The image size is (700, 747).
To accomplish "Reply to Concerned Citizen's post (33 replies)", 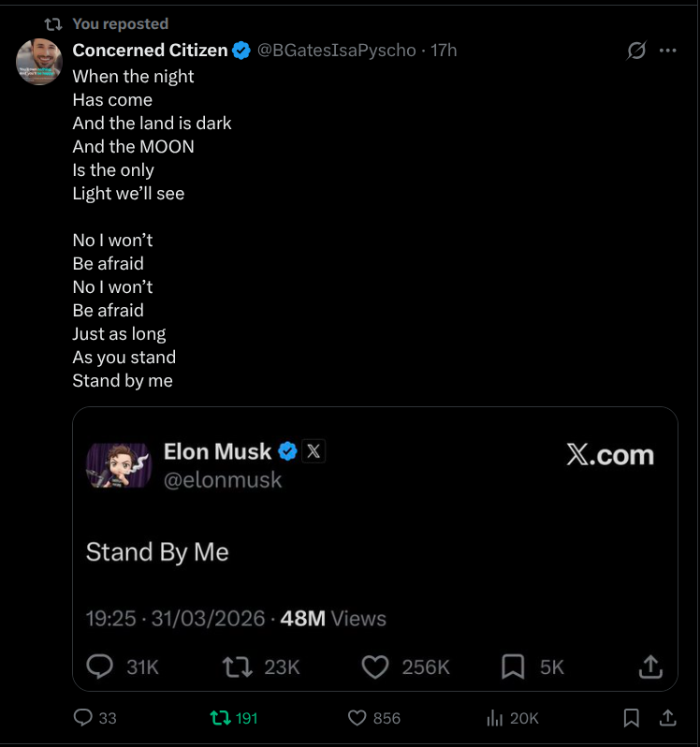I will [83, 718].
